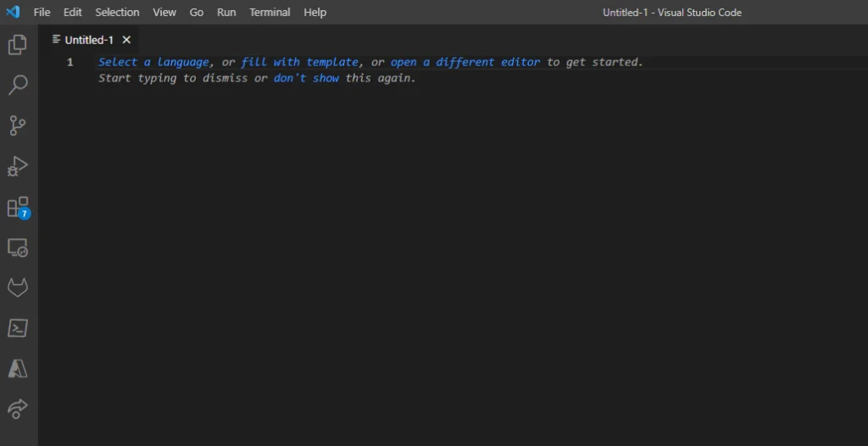Open the Help menu

(315, 12)
